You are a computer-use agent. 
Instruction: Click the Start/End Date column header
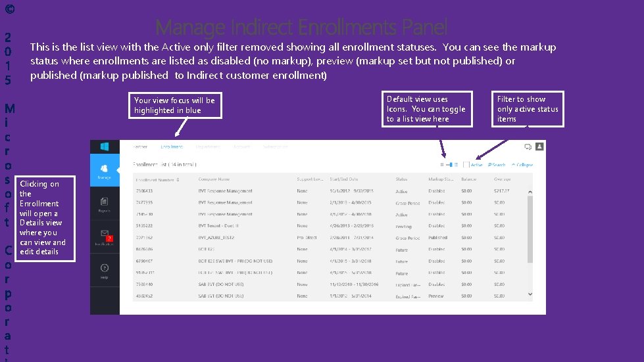[344, 179]
